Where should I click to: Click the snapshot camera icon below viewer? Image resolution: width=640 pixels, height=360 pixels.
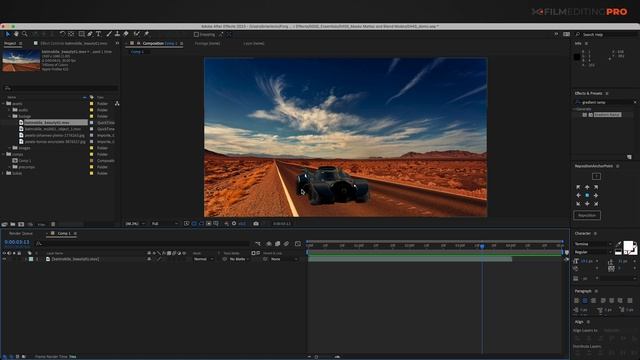(x=256, y=224)
